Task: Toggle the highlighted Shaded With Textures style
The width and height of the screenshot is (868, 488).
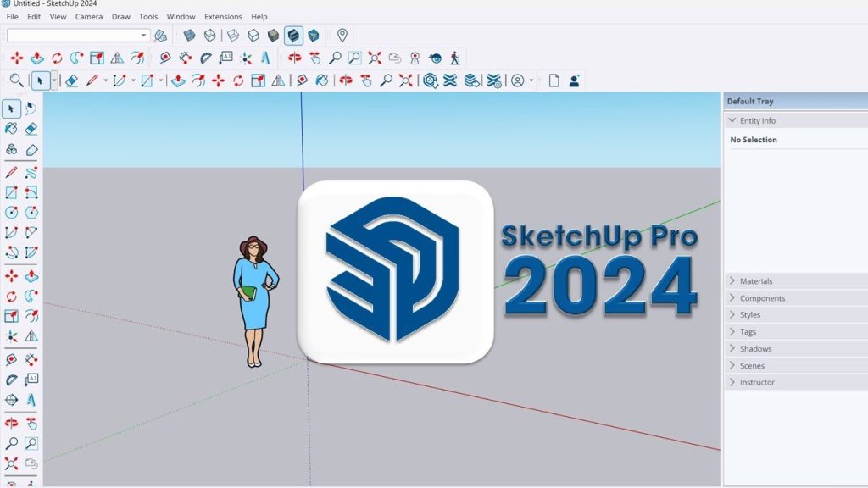Action: click(293, 36)
